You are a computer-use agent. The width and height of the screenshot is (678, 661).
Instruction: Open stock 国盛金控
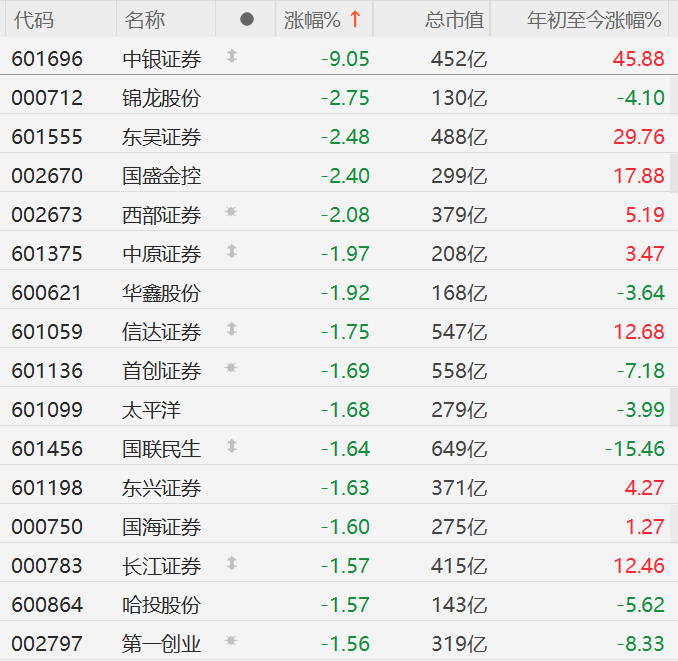click(x=162, y=176)
